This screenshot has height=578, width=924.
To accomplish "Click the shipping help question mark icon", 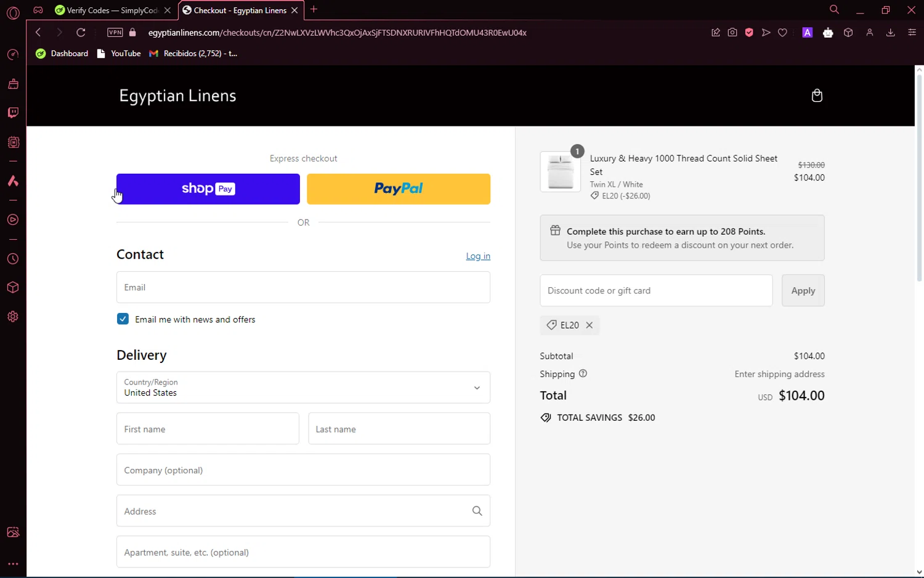I will pyautogui.click(x=583, y=373).
